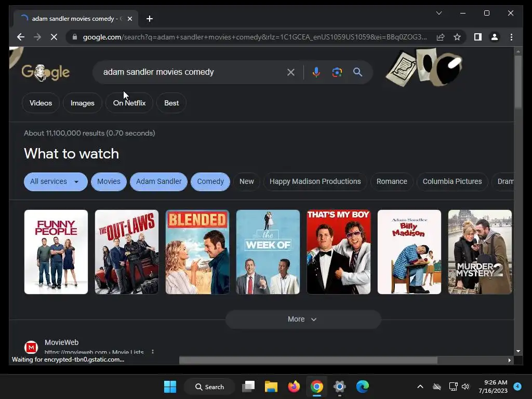Toggle the Movies filter chip
The height and width of the screenshot is (399, 532).
point(109,181)
